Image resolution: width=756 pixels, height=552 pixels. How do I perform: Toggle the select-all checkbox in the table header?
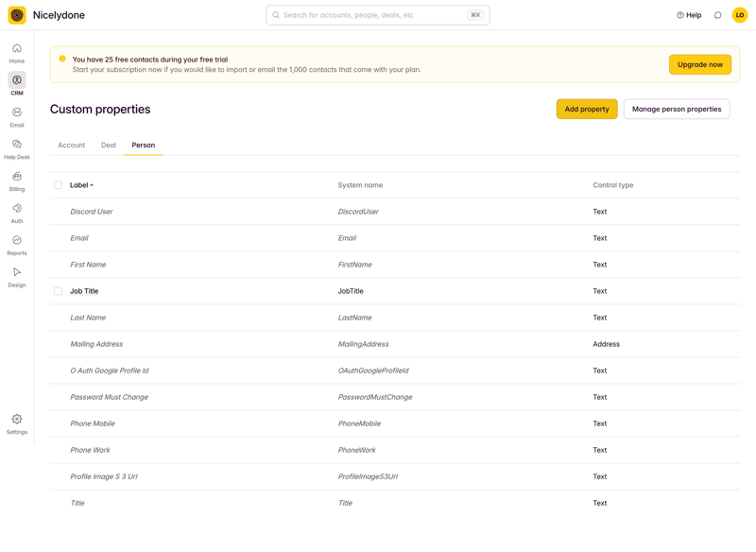tap(58, 185)
